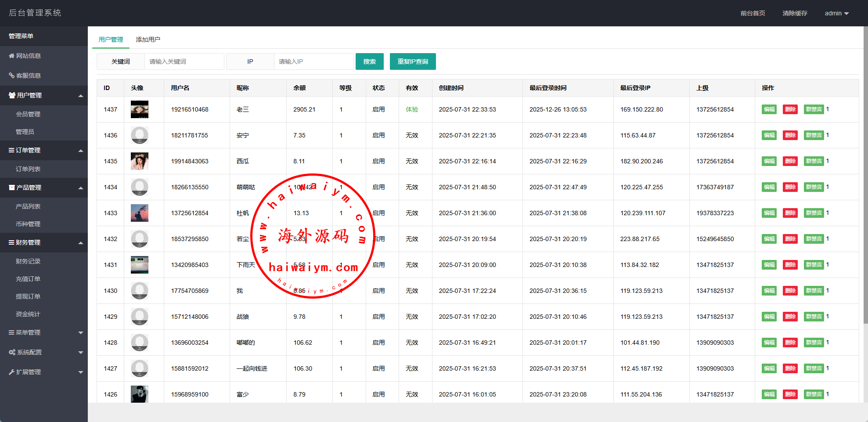Viewport: 868px width, 422px height.
Task: Open the admin account dropdown
Action: pyautogui.click(x=836, y=13)
